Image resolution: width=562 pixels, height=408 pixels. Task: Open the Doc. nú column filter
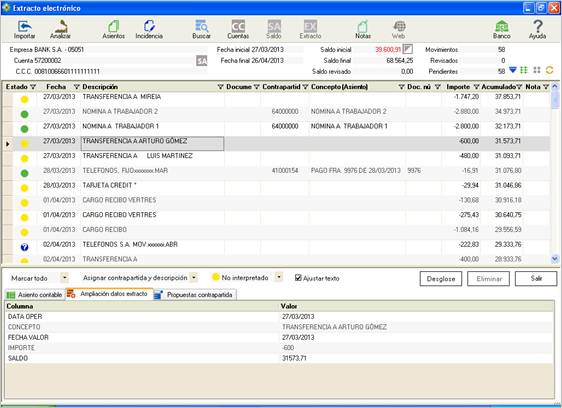pyautogui.click(x=438, y=87)
